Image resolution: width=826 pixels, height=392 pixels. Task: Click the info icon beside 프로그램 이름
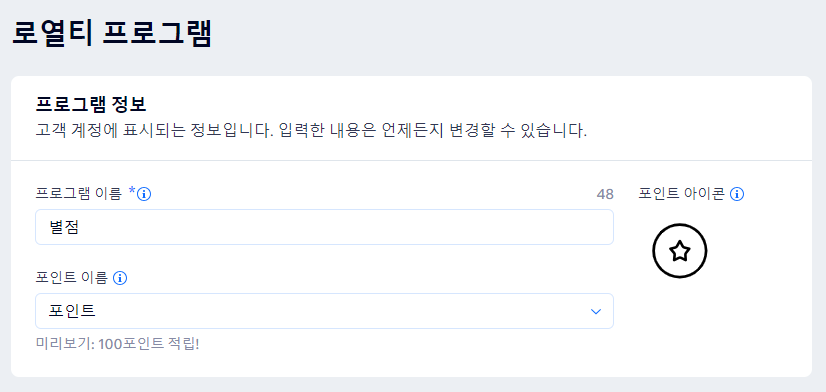[144, 195]
